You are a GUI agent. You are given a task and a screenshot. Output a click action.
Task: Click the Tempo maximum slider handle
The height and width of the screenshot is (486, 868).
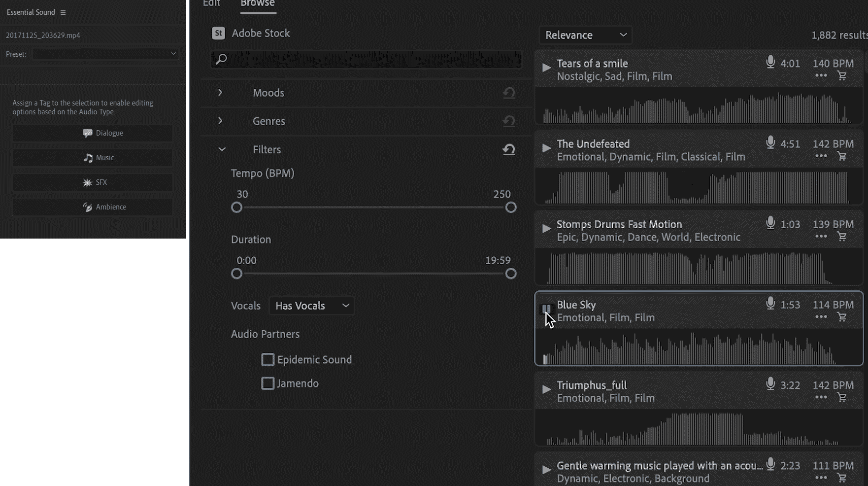click(511, 208)
